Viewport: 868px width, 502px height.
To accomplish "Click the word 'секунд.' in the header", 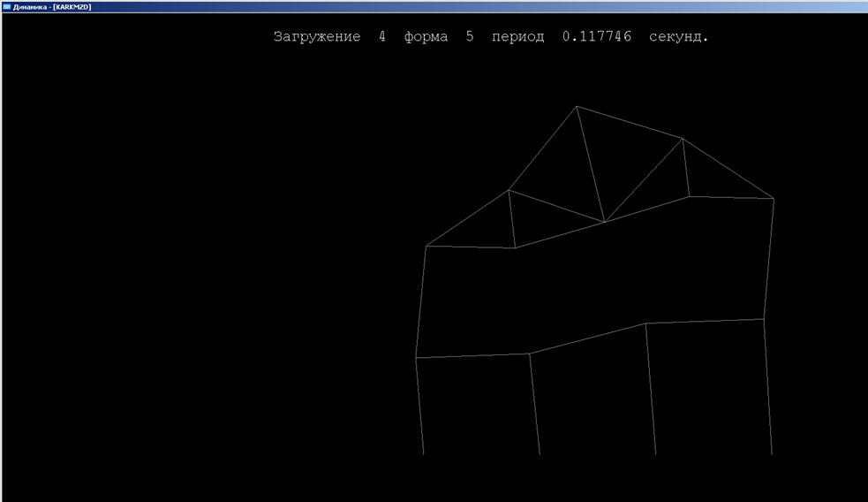I will coord(679,37).
